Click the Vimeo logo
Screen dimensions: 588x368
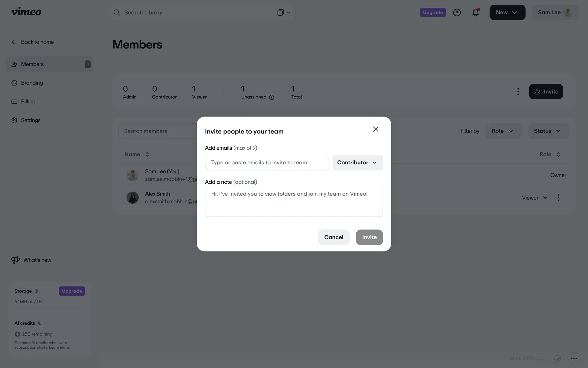point(26,12)
